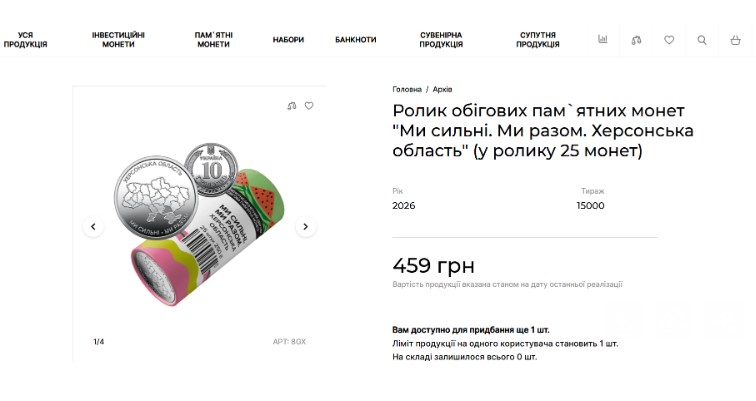The width and height of the screenshot is (756, 401).
Task: Show next product image with right arrow
Action: (306, 227)
